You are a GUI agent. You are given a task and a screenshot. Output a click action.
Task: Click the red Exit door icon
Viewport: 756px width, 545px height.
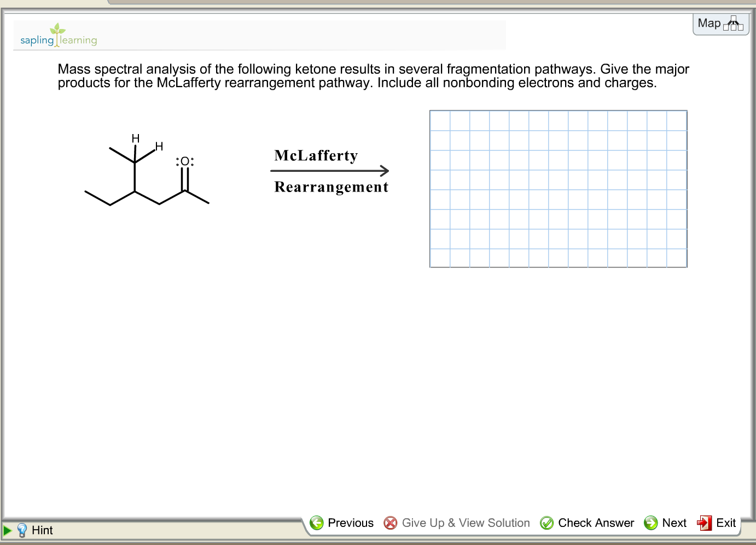[x=704, y=523]
